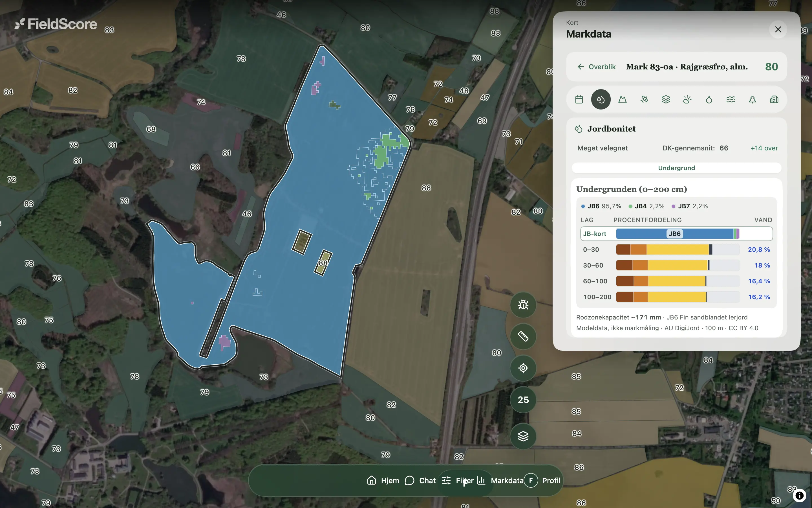812x508 pixels.
Task: Click the 16,4 % water value
Action: tap(759, 281)
